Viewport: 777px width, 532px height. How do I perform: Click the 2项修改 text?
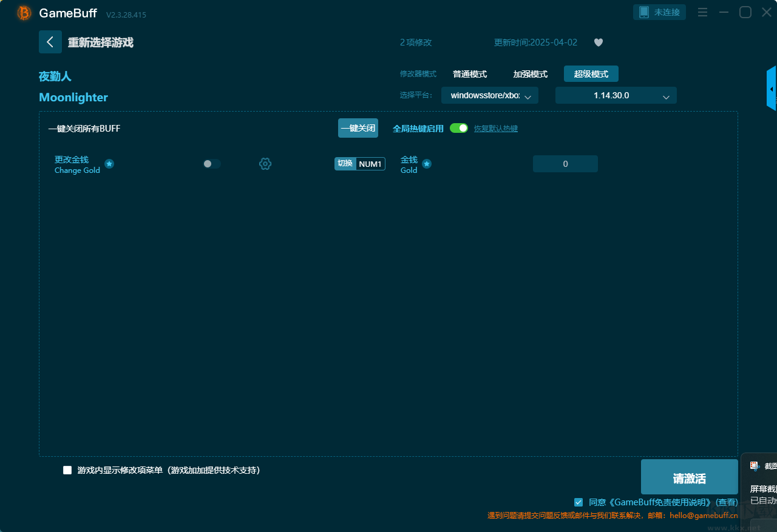[x=416, y=42]
